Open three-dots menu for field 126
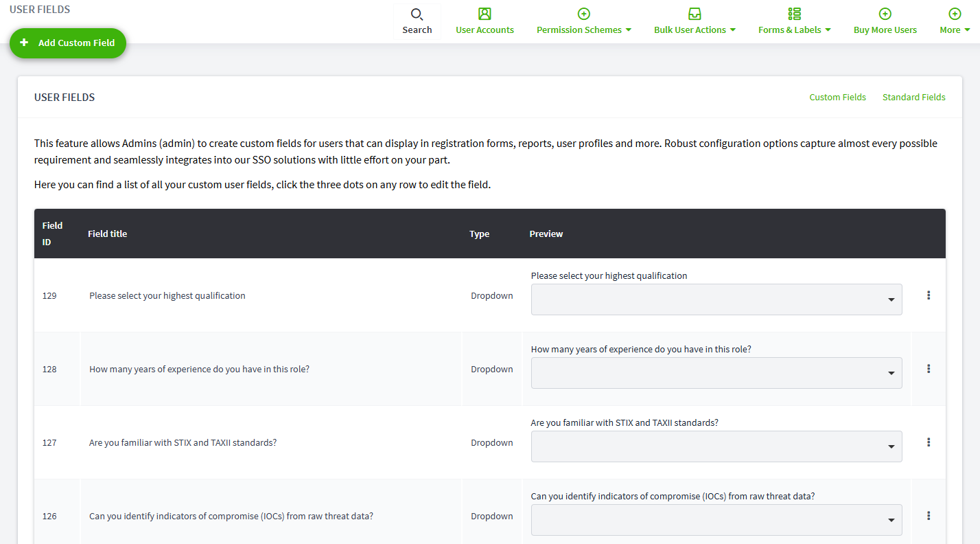 [929, 516]
